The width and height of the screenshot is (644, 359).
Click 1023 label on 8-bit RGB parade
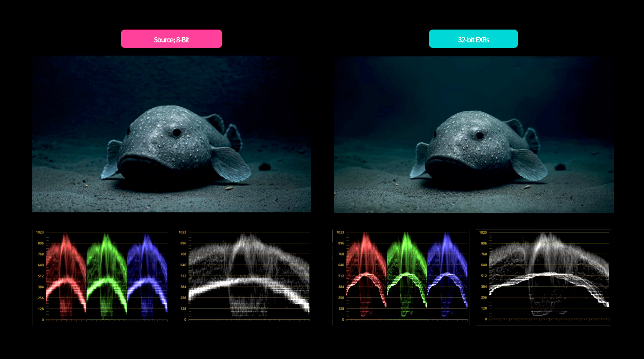tap(40, 232)
